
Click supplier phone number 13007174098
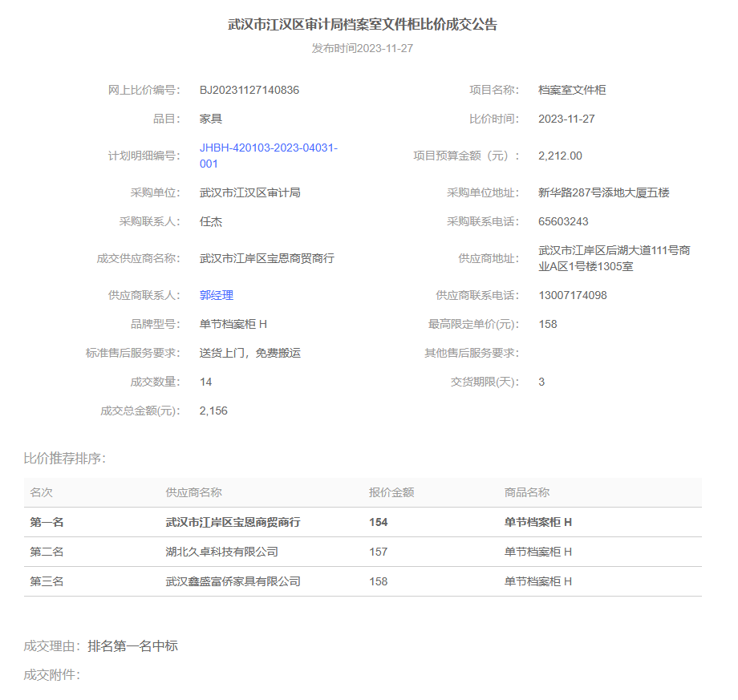(x=573, y=295)
